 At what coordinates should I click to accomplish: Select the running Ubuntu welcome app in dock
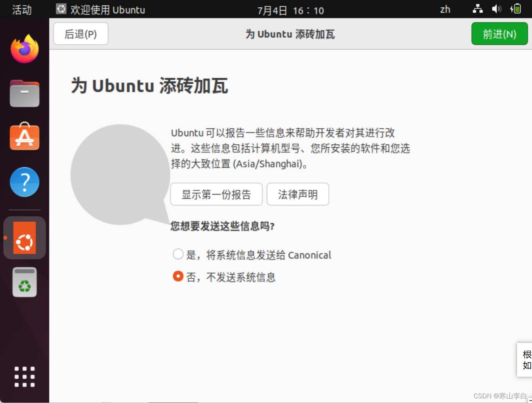point(24,237)
